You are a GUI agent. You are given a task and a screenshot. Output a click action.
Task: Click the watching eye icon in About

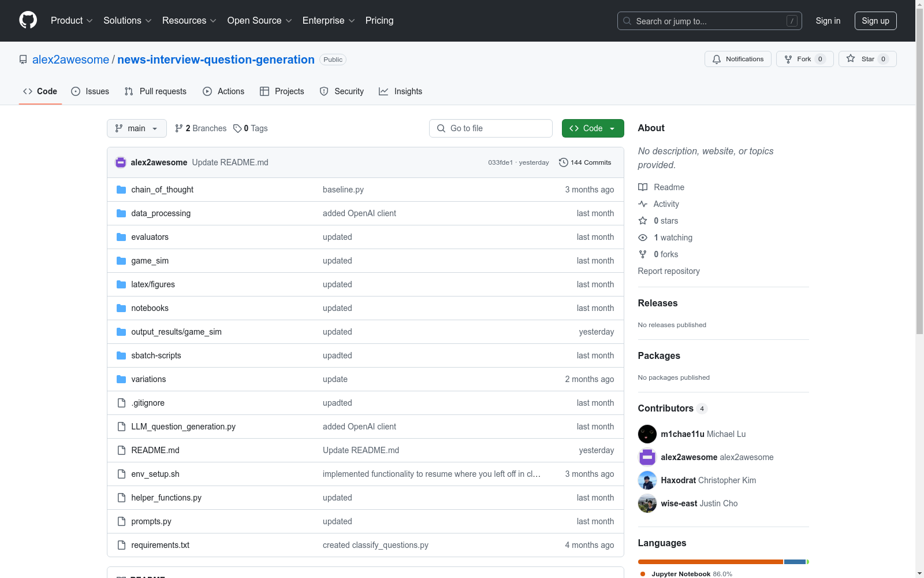click(x=643, y=238)
